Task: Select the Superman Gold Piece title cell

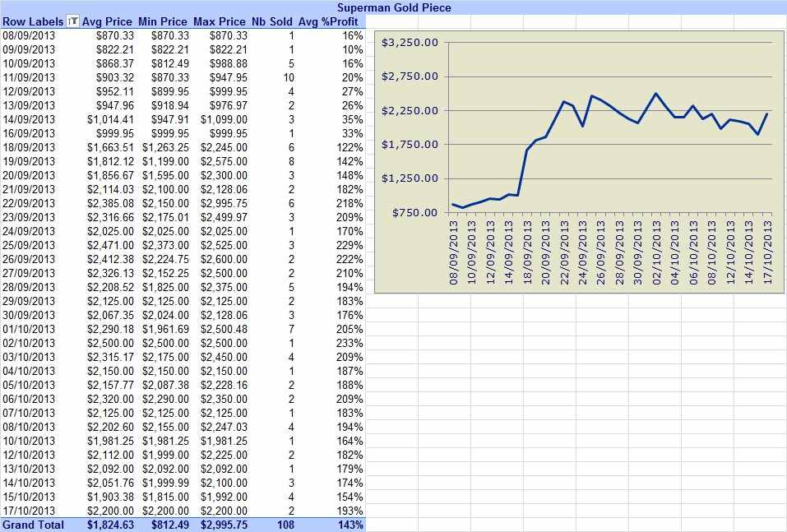Action: point(394,7)
